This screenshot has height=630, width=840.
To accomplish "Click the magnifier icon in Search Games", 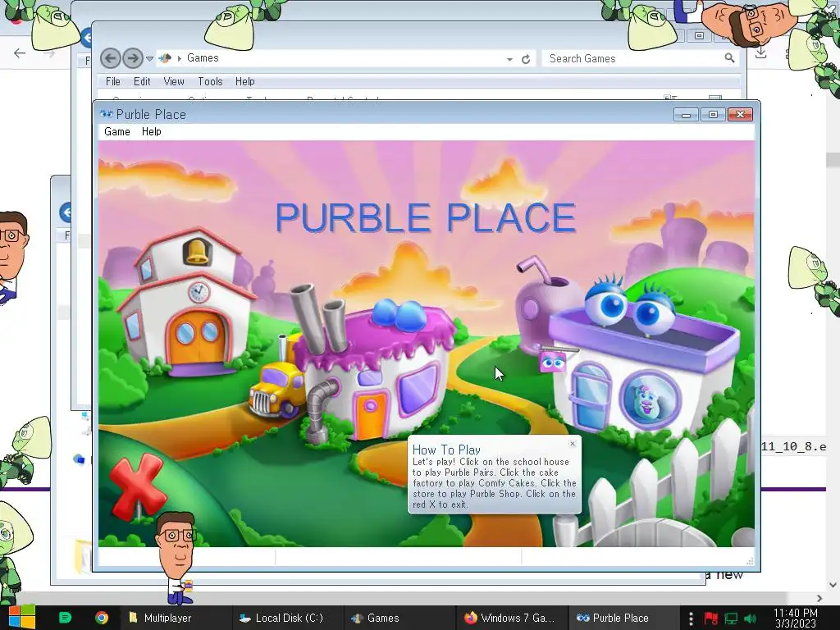I will (x=729, y=58).
